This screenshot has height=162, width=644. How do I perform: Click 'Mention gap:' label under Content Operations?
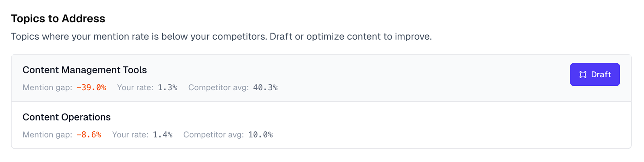tap(47, 135)
